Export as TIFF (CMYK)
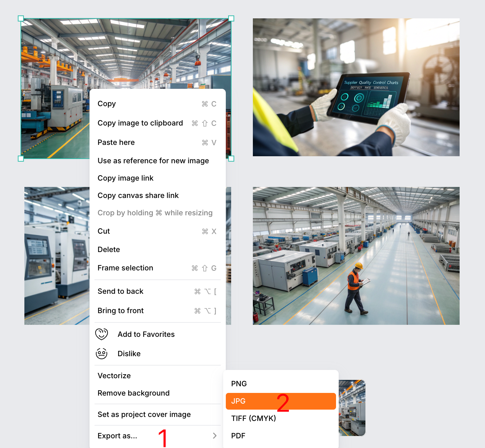The image size is (485, 448). 254,418
